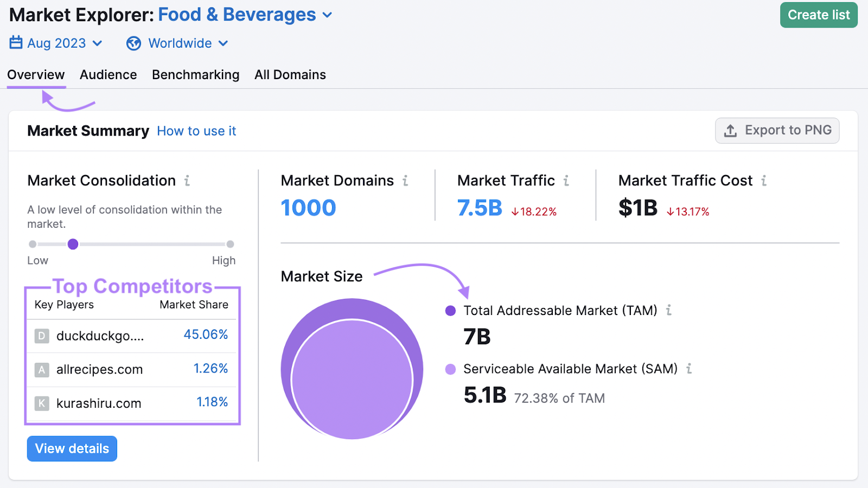868x488 pixels.
Task: Click the info icon beside Total Addressable Market
Action: pos(669,311)
